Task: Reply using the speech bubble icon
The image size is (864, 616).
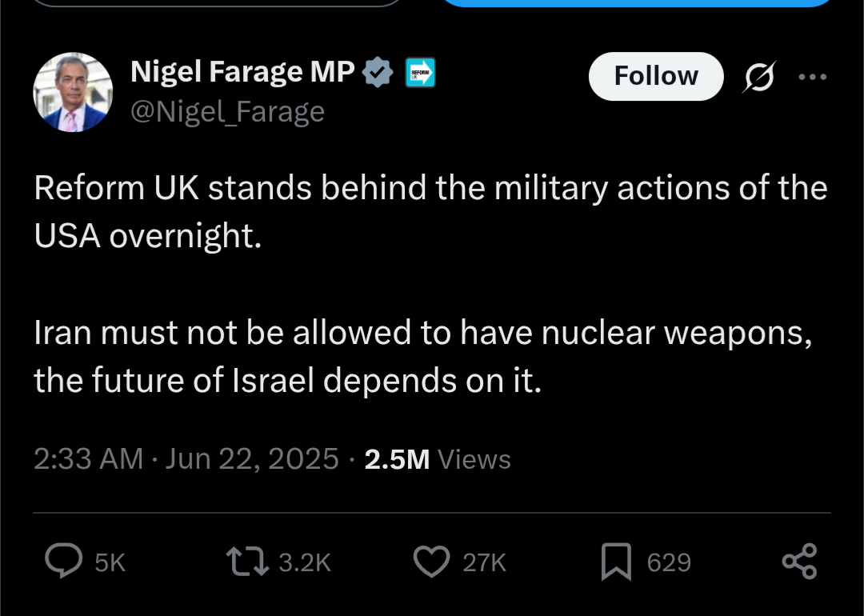Action: click(x=64, y=561)
